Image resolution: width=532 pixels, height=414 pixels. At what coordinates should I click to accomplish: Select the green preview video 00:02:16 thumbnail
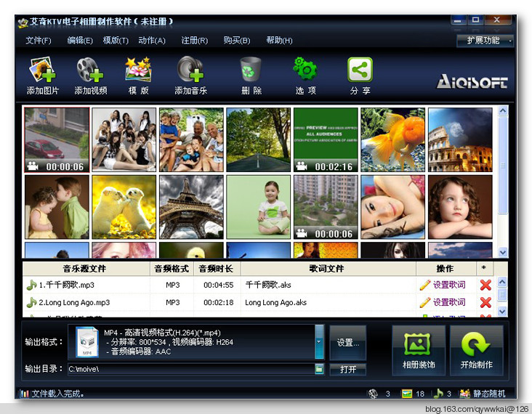point(326,139)
